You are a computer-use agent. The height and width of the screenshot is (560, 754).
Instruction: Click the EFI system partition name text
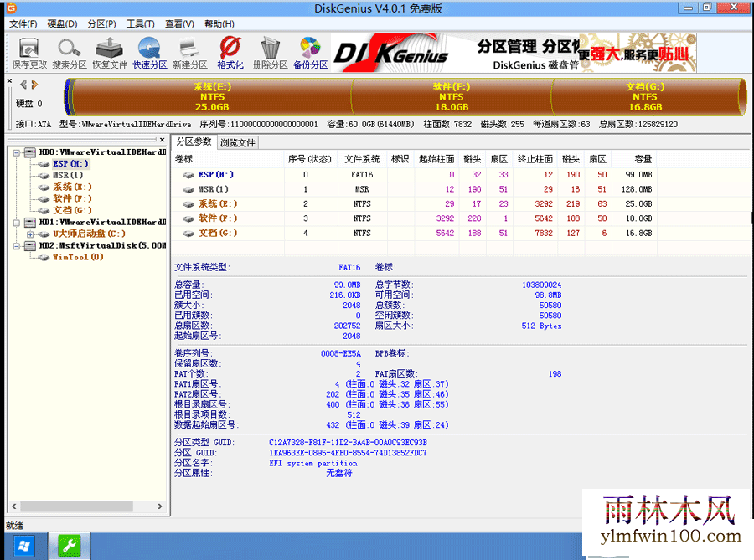pyautogui.click(x=313, y=463)
